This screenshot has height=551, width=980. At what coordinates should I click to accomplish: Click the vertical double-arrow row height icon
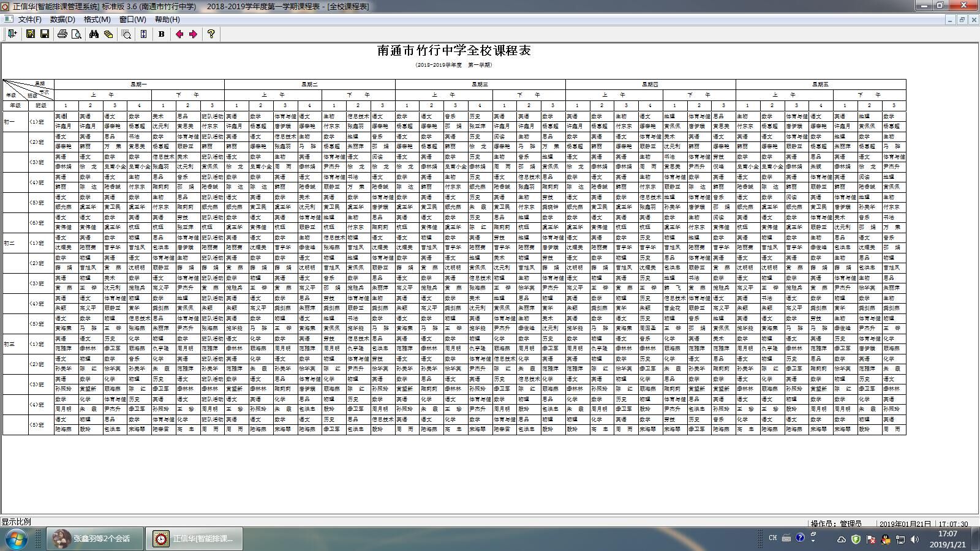point(144,34)
